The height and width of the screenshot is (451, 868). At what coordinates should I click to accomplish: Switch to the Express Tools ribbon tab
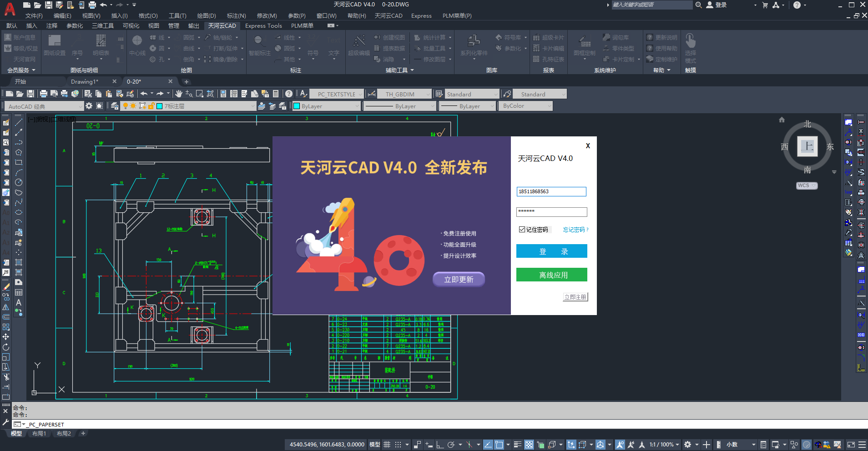(x=263, y=25)
